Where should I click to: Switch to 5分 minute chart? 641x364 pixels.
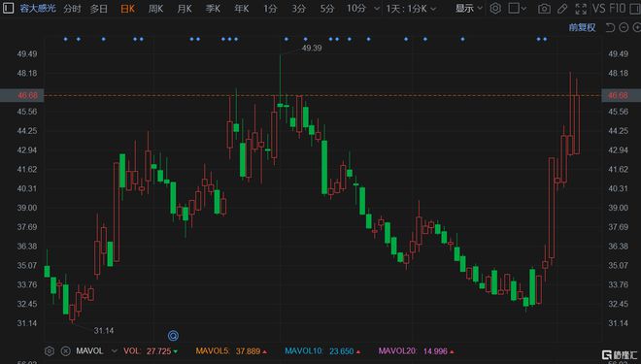327,9
